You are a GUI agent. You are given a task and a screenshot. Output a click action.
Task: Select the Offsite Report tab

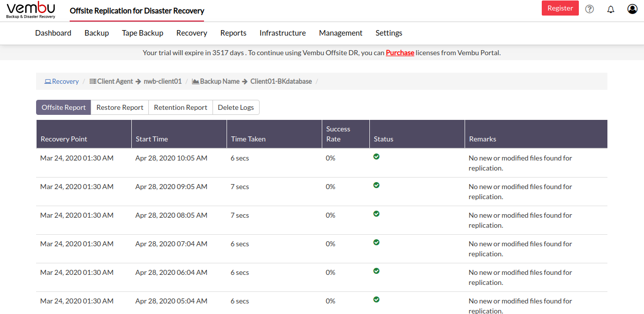pos(64,107)
